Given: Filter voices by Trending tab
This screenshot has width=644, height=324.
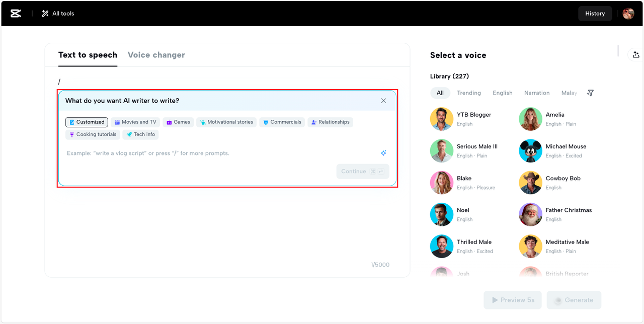Looking at the screenshot, I should click(x=468, y=93).
